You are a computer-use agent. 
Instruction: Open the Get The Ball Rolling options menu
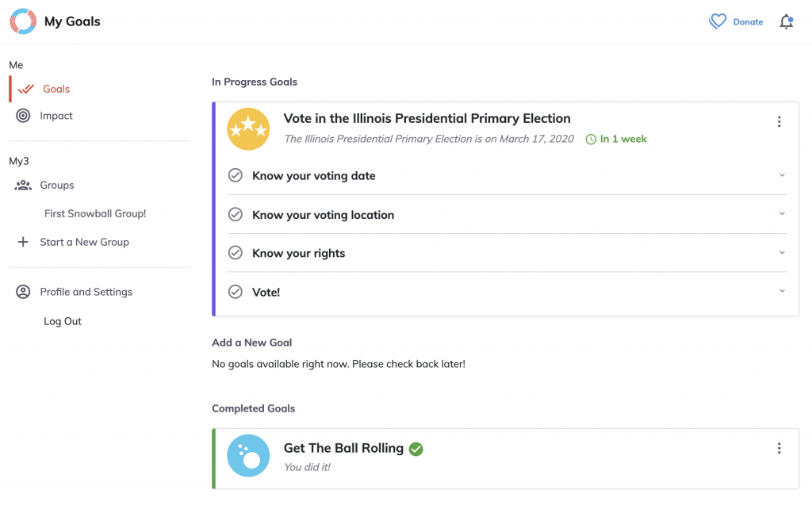pyautogui.click(x=779, y=449)
